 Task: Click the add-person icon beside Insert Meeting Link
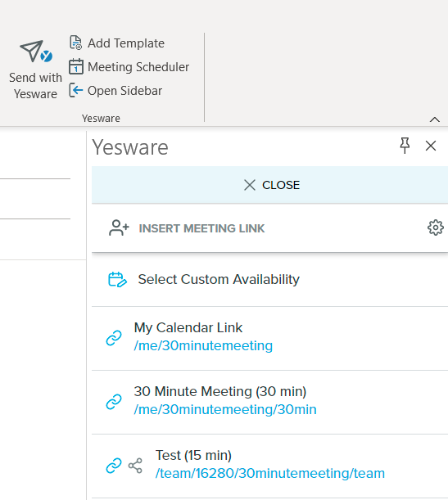[119, 228]
